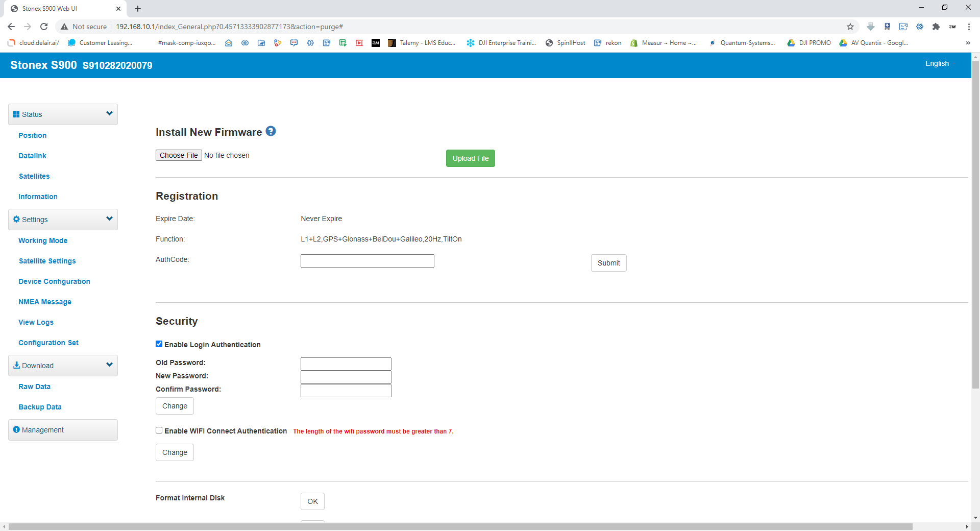The width and height of the screenshot is (980, 531).
Task: Click the Status grid icon in sidebar
Action: click(16, 114)
